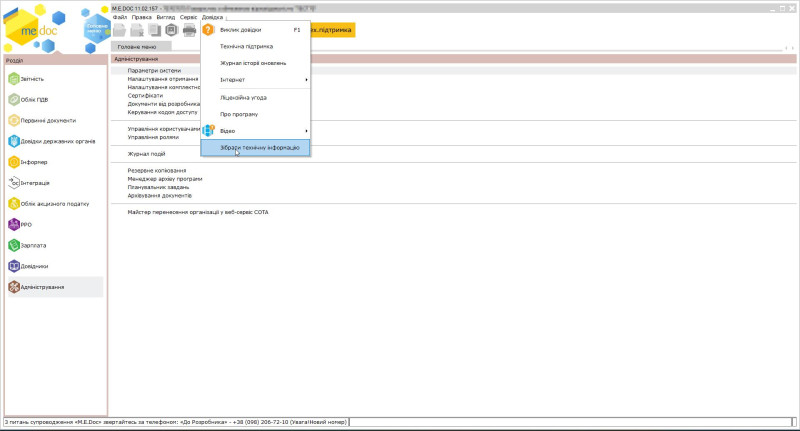
Task: Click the yellow техпідтримка button
Action: (332, 30)
